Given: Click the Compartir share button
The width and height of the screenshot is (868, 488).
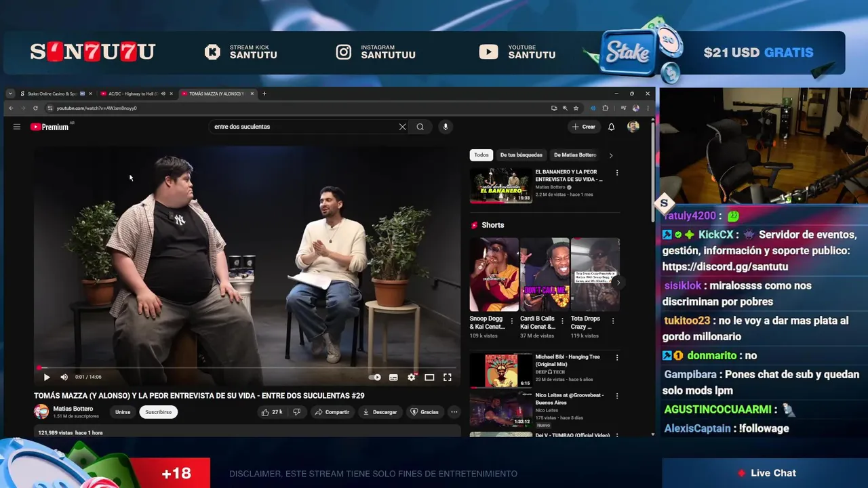Looking at the screenshot, I should [x=332, y=412].
